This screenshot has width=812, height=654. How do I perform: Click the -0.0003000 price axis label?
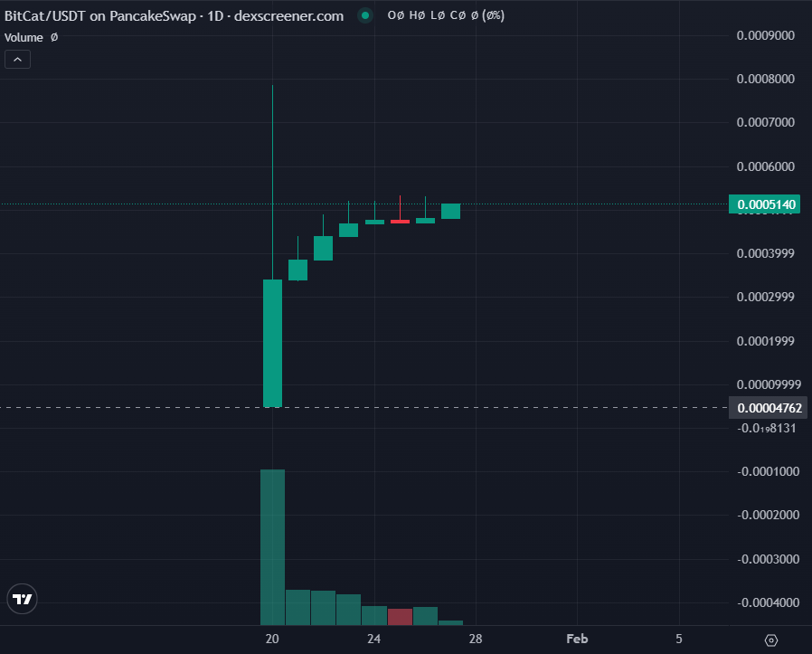tap(769, 559)
